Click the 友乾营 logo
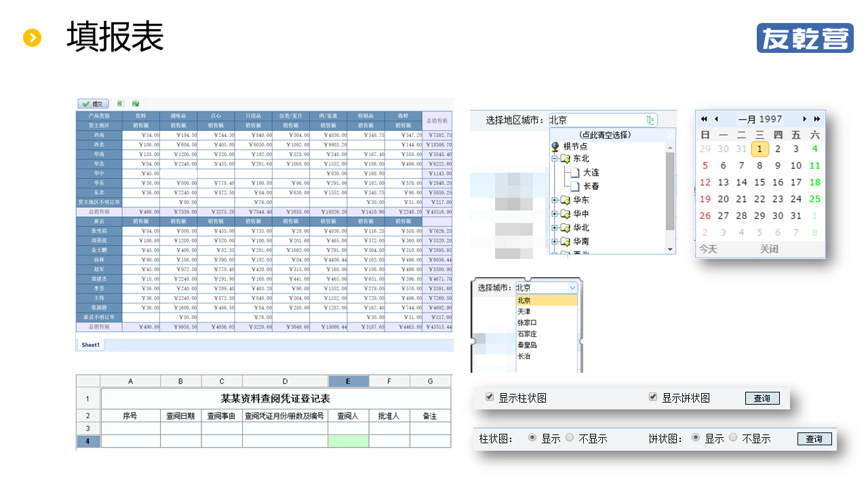Screen dimensions: 868x488 point(805,38)
